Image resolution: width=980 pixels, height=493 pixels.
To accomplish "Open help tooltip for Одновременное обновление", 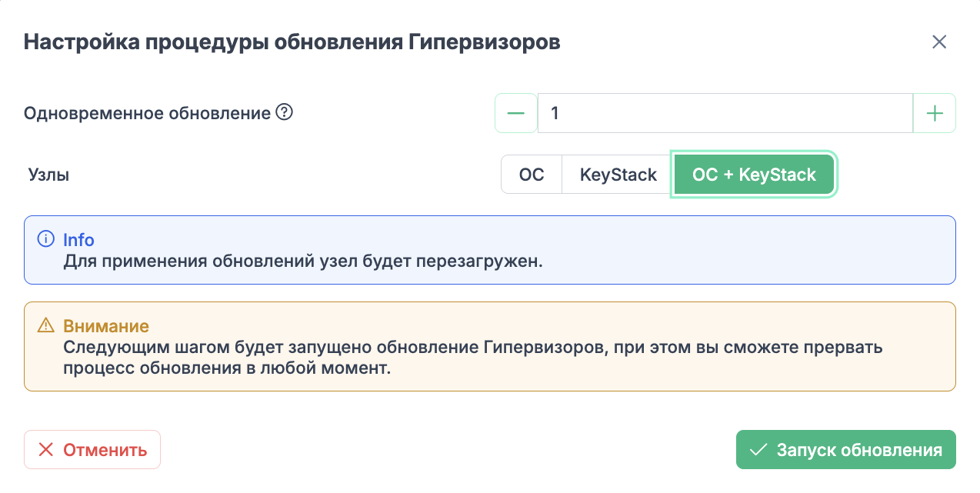I will click(285, 113).
